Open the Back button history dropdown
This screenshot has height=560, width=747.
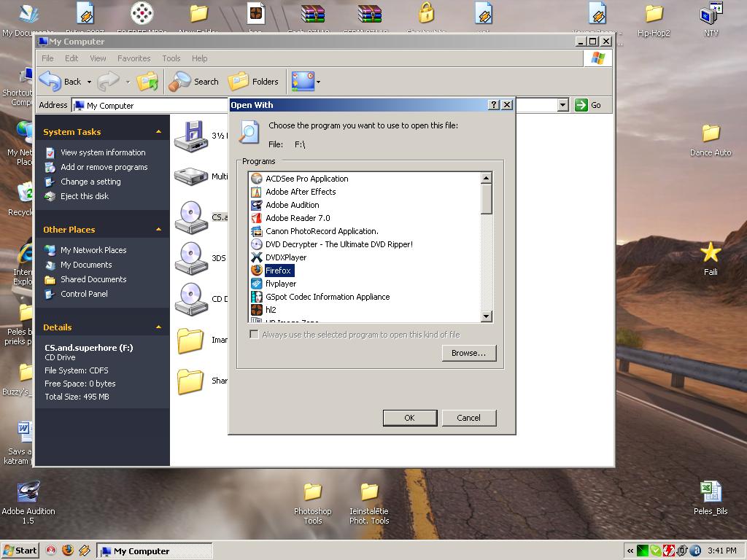pyautogui.click(x=89, y=82)
